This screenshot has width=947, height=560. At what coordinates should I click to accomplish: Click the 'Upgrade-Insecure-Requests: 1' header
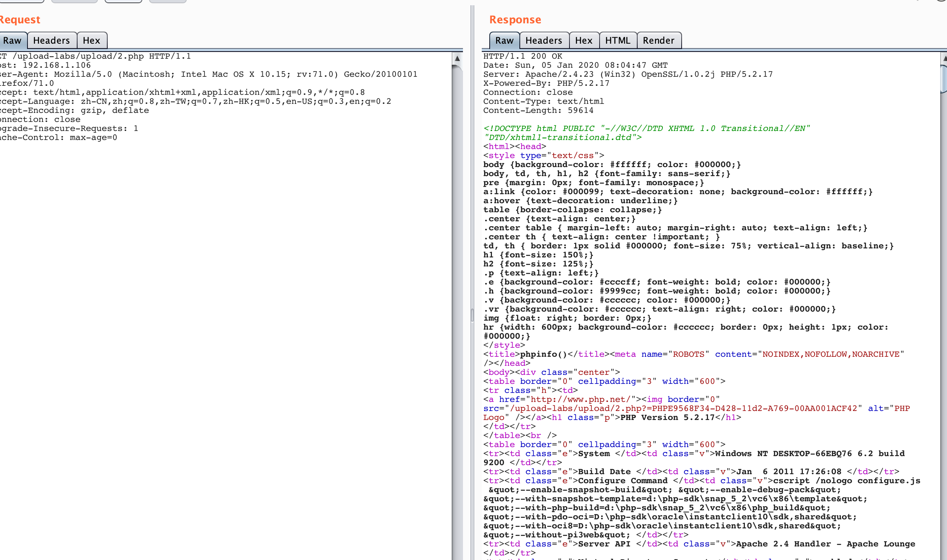click(69, 129)
